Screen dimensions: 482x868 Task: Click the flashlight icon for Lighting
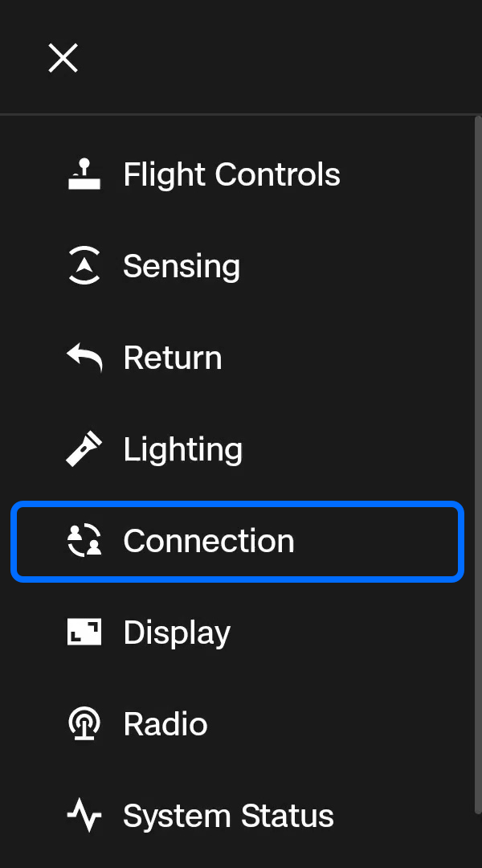(84, 449)
